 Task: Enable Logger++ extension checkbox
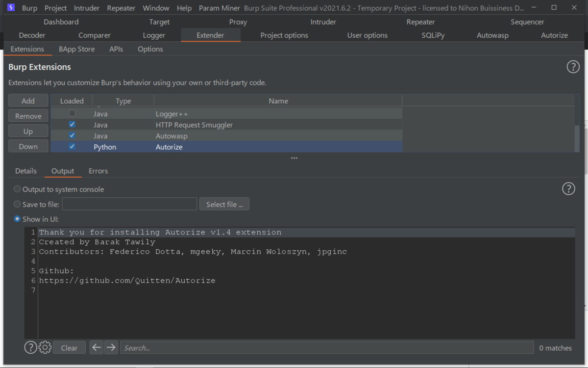[72, 113]
